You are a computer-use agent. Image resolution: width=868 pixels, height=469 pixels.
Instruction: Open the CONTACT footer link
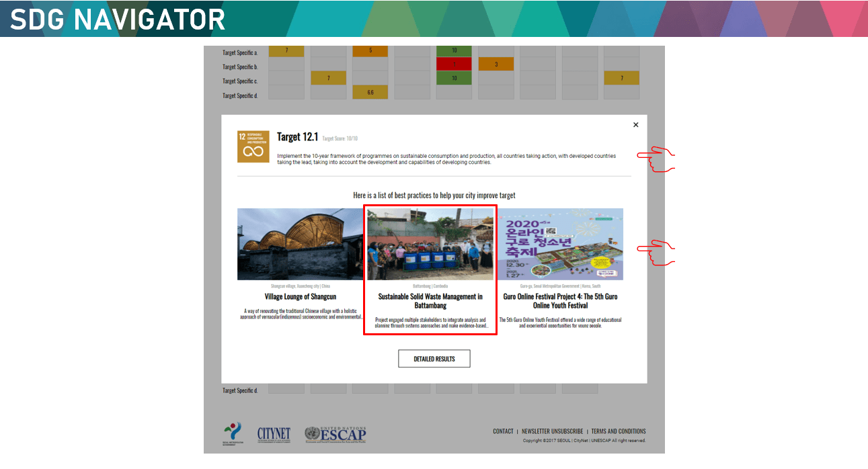click(x=503, y=431)
